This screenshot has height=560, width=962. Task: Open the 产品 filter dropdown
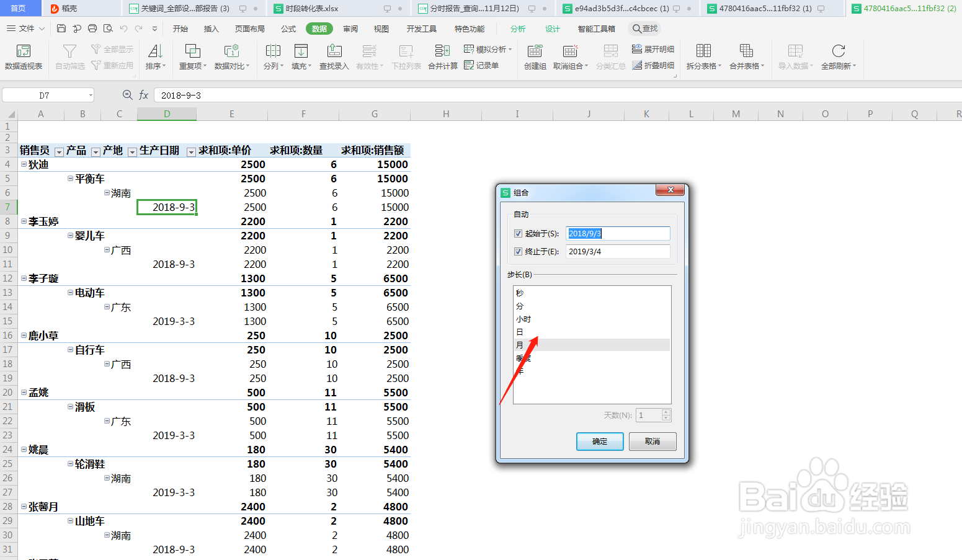pyautogui.click(x=96, y=152)
